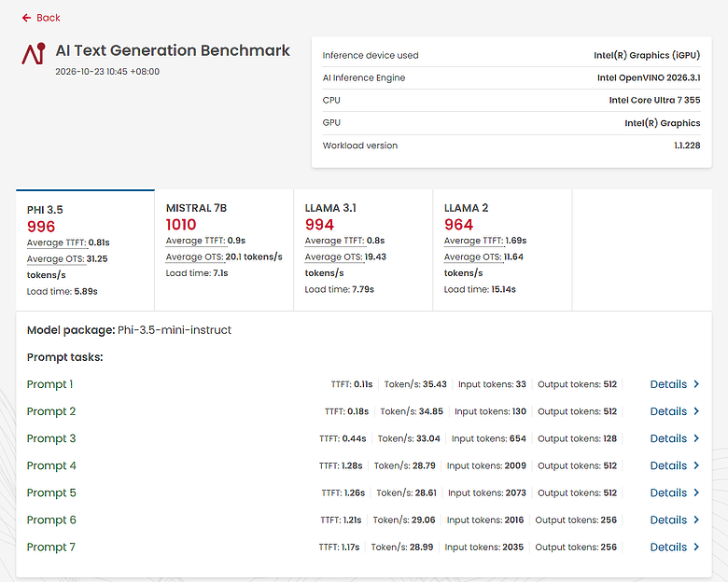Image resolution: width=728 pixels, height=582 pixels.
Task: Switch to the LLAMA 2 tab
Action: (502, 250)
